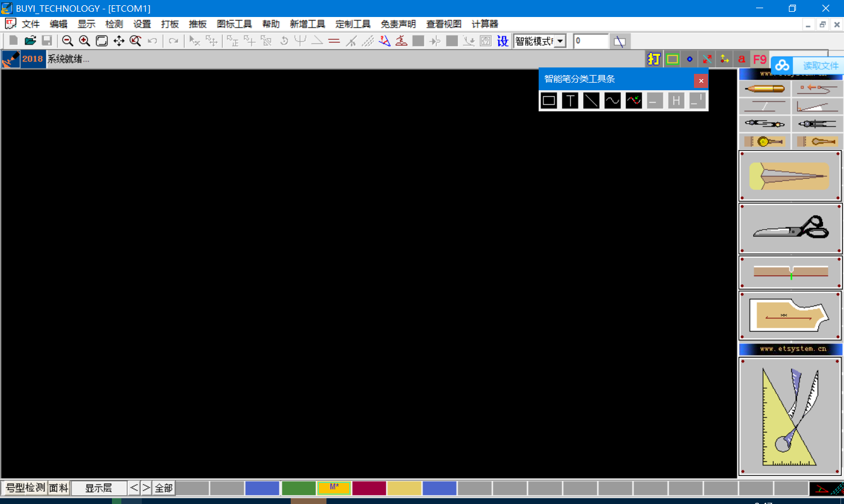Click the slashed rectangle icon after input

(620, 41)
